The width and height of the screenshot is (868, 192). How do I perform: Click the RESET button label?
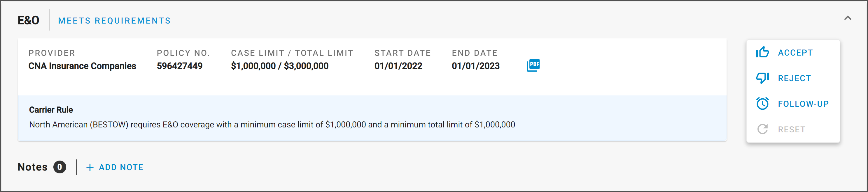pyautogui.click(x=792, y=129)
